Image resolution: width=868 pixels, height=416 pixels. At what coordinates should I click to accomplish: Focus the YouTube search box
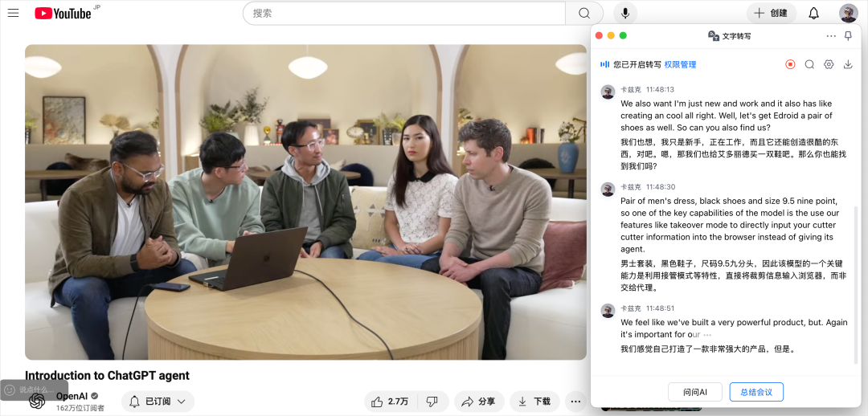(404, 14)
